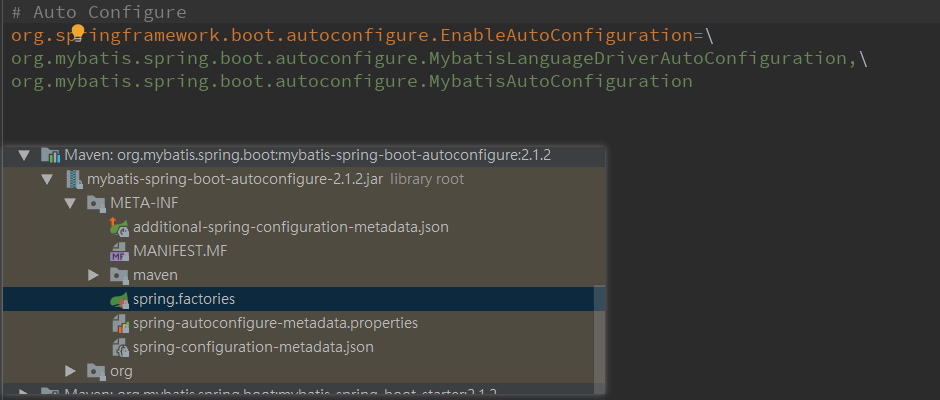Click the spring-configuration-metadata.json file icon

(120, 347)
